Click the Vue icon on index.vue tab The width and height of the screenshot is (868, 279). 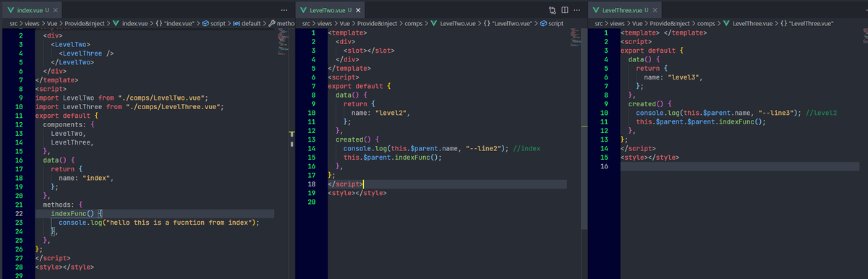click(9, 10)
